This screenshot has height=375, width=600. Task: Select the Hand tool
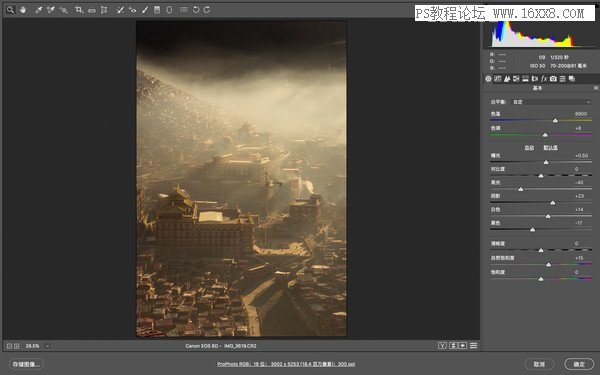[23, 10]
